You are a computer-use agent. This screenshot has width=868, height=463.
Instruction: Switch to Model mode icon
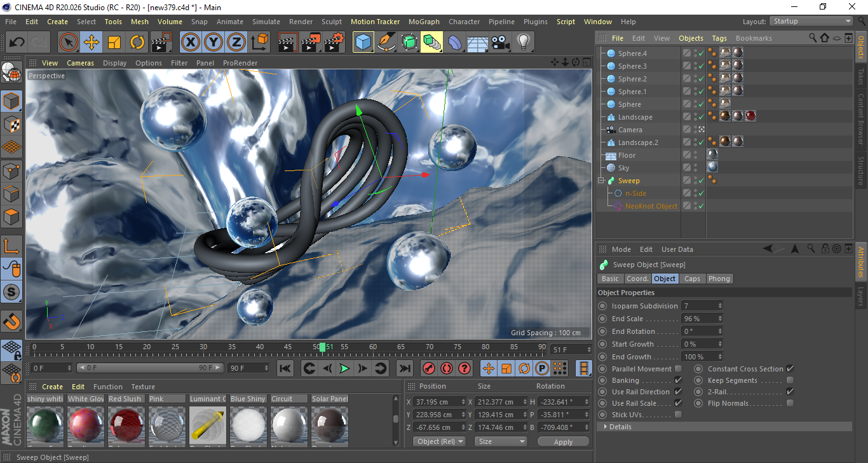pos(13,100)
